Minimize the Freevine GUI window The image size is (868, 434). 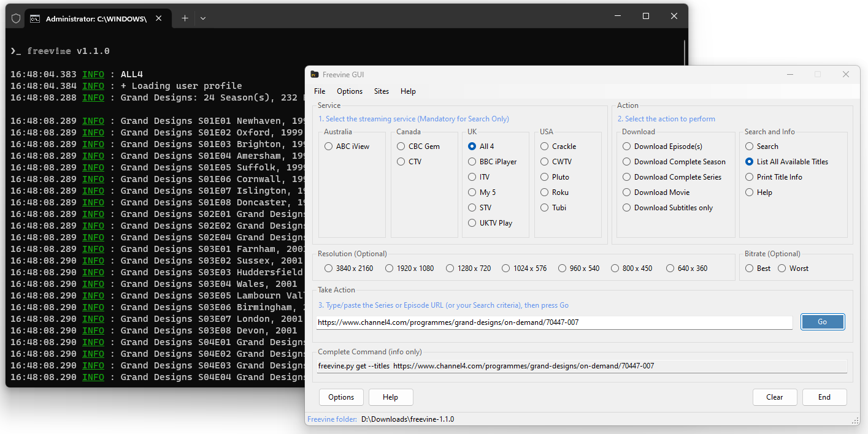point(789,74)
